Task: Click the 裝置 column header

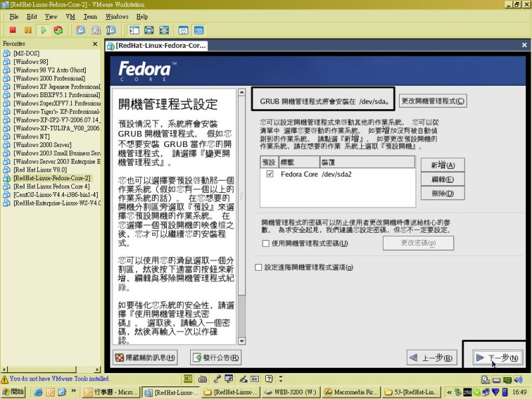Action: click(367, 162)
